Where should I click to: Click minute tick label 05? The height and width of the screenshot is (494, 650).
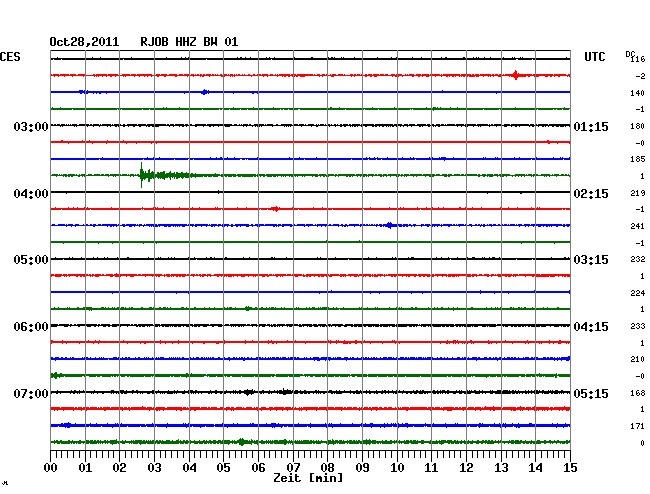(x=223, y=468)
